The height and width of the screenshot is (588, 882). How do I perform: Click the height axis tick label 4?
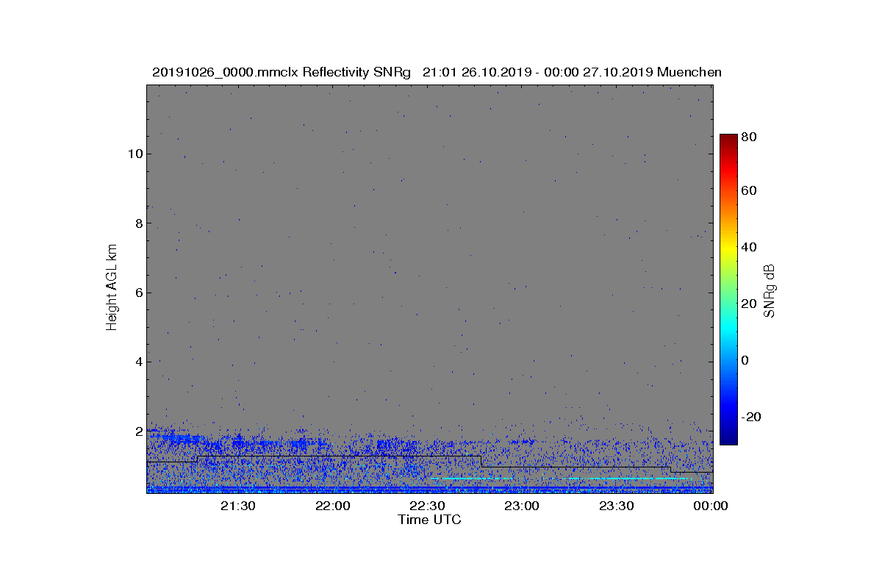click(138, 362)
